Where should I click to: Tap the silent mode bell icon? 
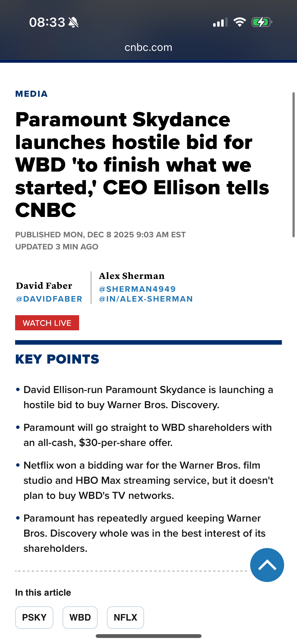[74, 22]
